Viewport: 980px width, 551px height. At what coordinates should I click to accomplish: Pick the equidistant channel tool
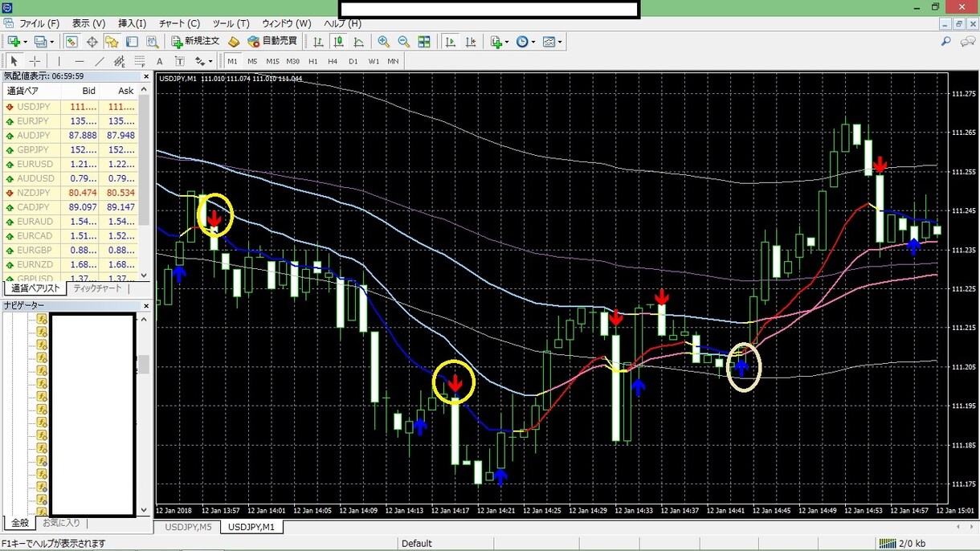click(x=119, y=61)
